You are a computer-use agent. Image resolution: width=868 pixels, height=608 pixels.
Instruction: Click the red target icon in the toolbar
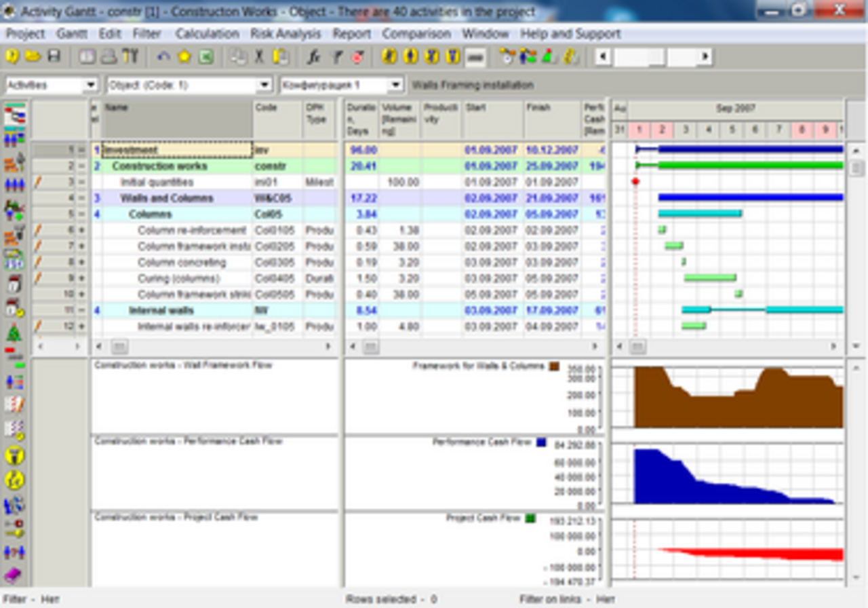pos(357,58)
